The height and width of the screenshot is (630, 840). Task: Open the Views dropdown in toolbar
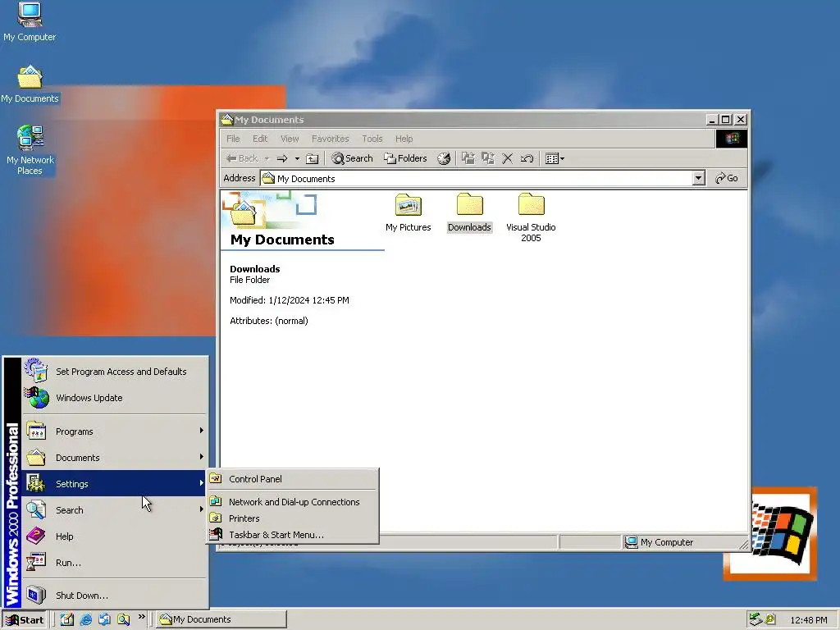click(555, 158)
